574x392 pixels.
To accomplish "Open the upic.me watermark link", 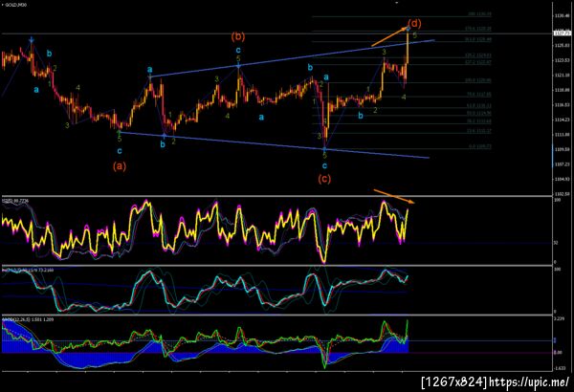I will pos(529,382).
